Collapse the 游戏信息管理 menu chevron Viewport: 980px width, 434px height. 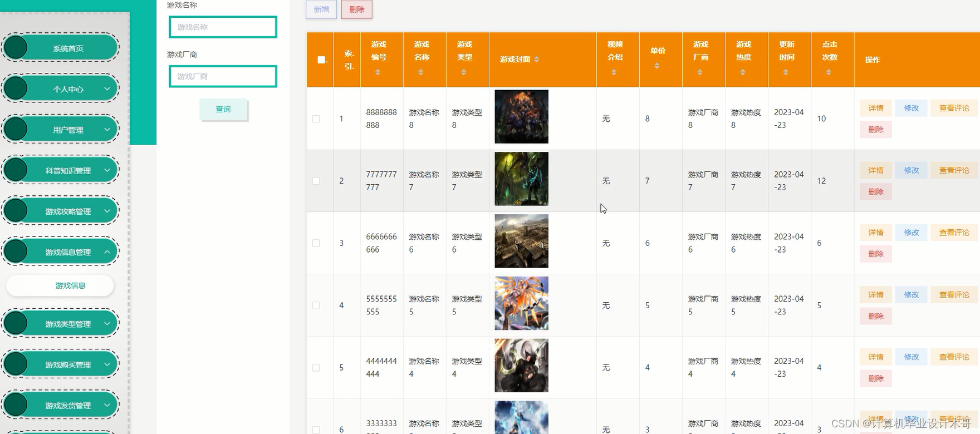click(107, 251)
